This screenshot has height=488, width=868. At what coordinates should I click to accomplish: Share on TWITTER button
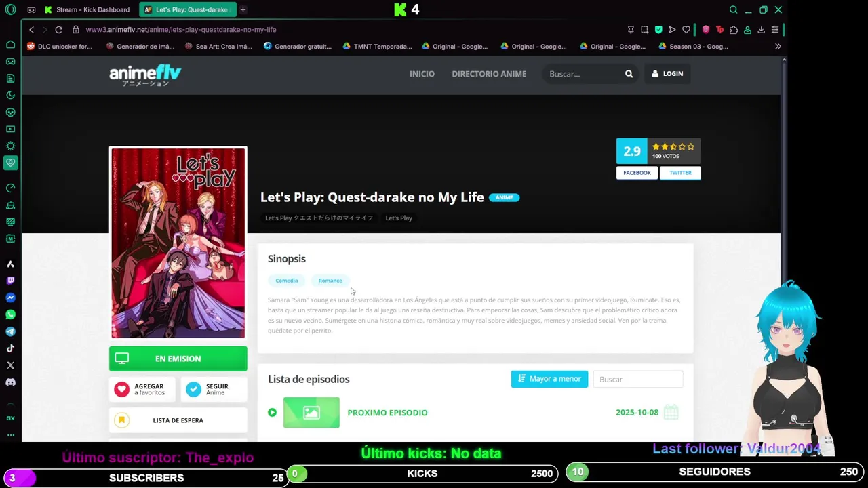(680, 173)
